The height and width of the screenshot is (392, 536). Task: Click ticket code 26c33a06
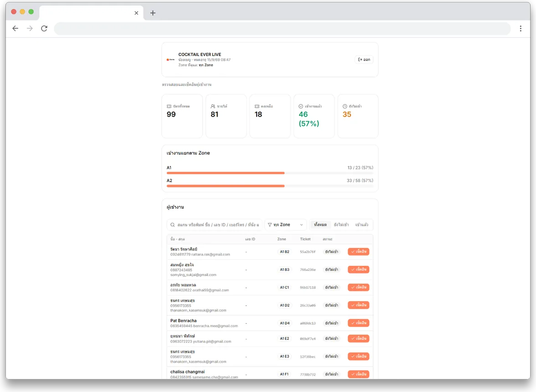[308, 305]
